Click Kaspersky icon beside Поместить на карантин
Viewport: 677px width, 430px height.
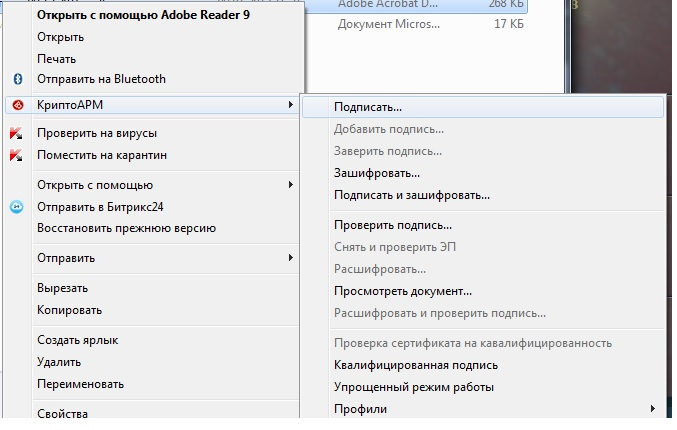pyautogui.click(x=16, y=155)
